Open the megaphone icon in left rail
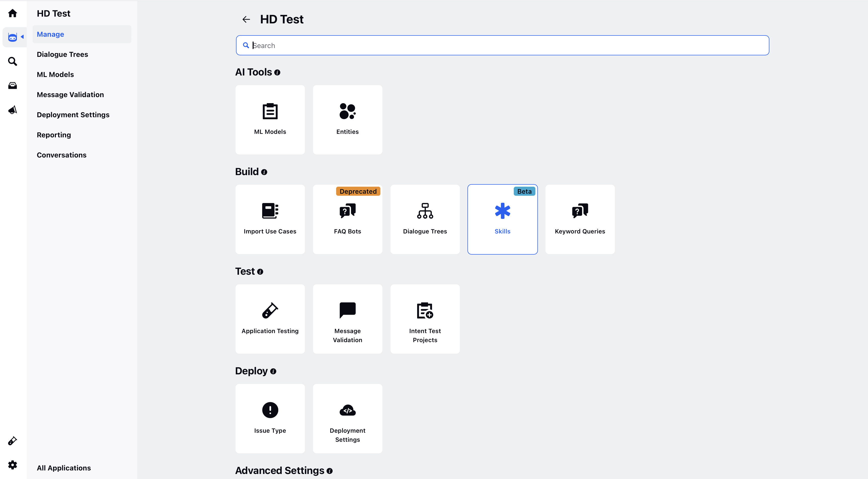Image resolution: width=868 pixels, height=479 pixels. point(13,110)
